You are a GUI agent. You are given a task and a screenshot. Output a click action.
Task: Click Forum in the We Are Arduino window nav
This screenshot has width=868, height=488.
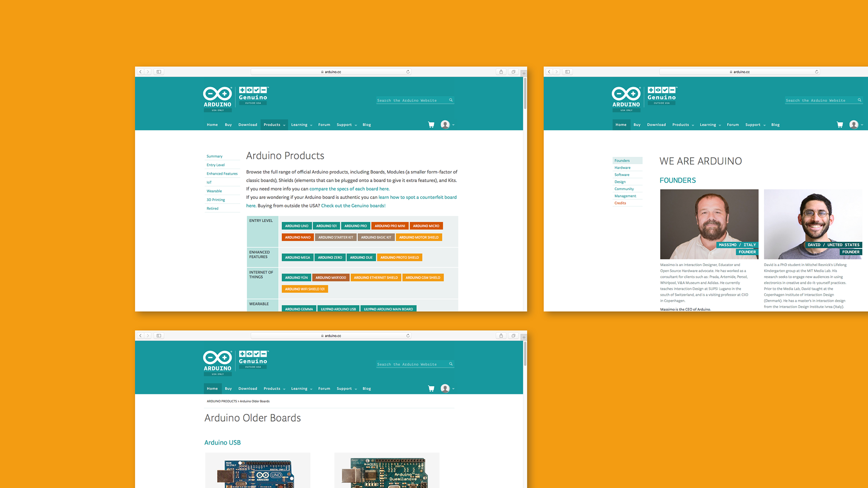[x=733, y=125]
